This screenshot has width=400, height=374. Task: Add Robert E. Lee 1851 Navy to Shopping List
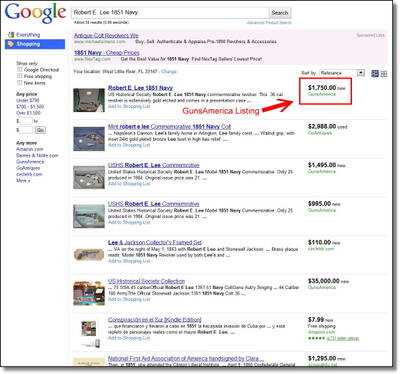click(x=129, y=106)
